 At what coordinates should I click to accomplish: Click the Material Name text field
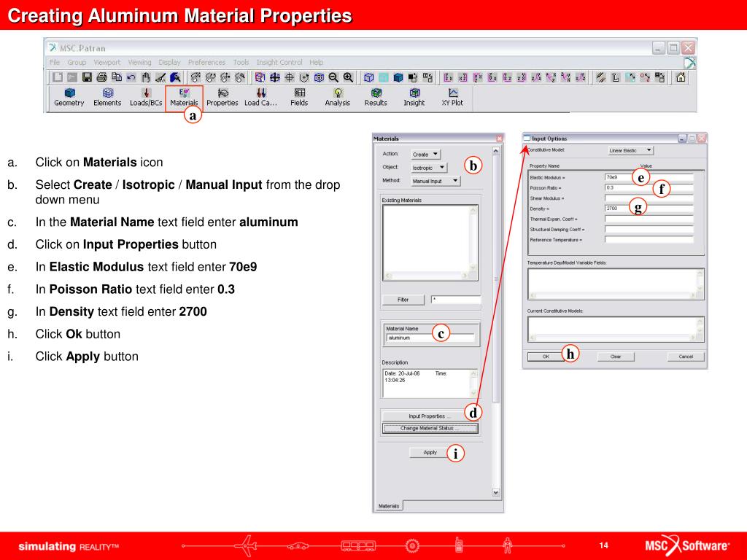pos(430,338)
